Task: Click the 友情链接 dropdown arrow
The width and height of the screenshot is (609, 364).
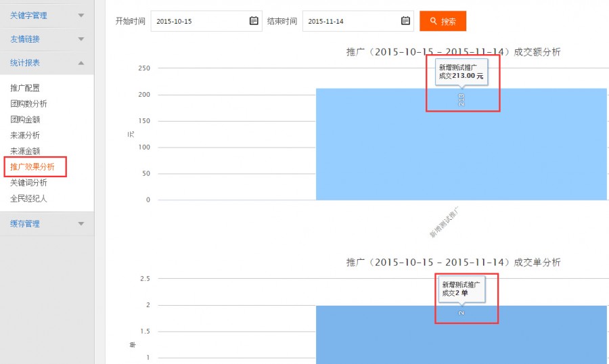Action: tap(81, 39)
